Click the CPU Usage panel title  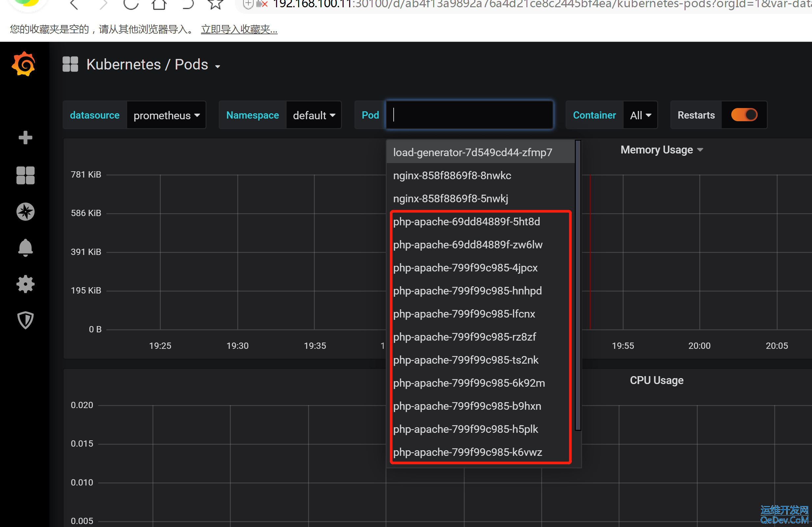[x=657, y=380]
